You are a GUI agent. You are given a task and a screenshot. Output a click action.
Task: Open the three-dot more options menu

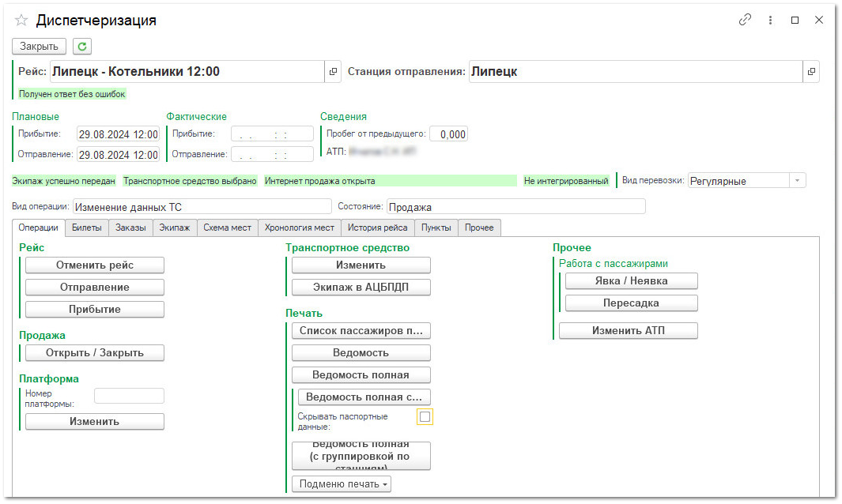click(770, 21)
